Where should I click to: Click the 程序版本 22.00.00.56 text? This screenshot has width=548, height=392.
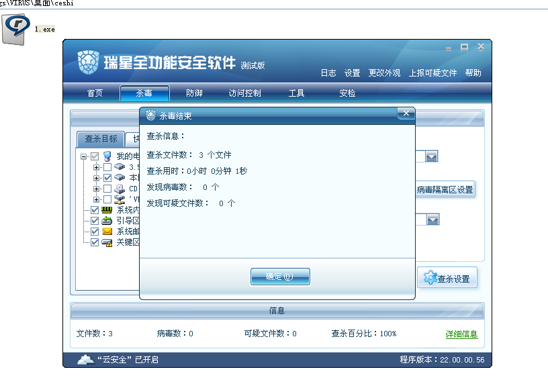(442, 360)
